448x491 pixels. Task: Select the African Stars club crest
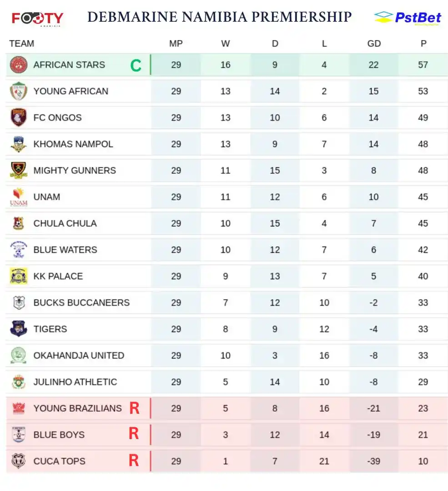click(x=19, y=65)
